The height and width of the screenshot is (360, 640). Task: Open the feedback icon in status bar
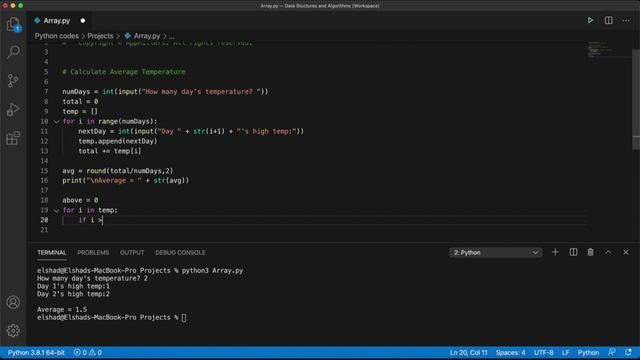pyautogui.click(x=611, y=352)
